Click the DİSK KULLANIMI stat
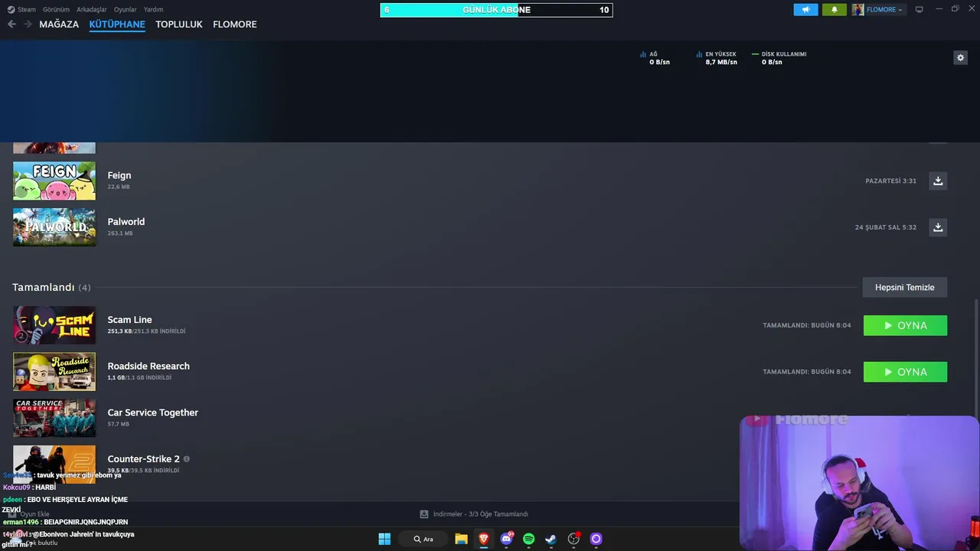Image resolution: width=980 pixels, height=551 pixels. (x=779, y=58)
